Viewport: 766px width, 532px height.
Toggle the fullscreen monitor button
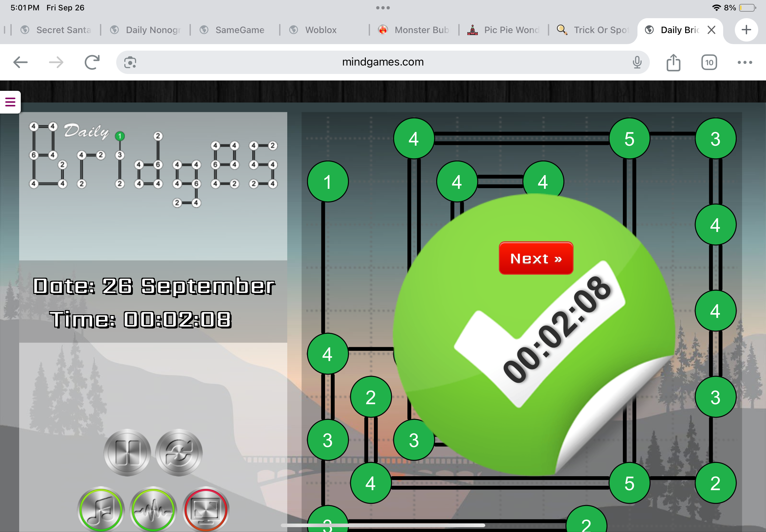206,509
